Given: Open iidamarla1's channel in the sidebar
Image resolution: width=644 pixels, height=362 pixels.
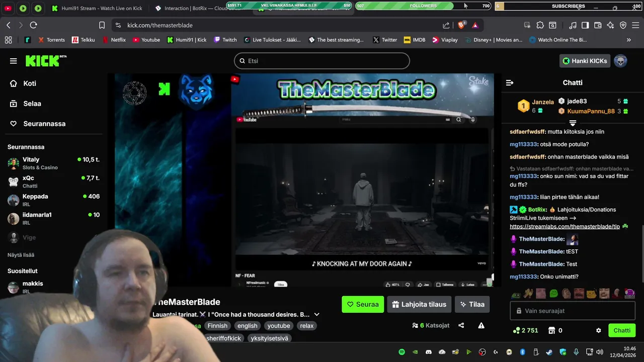Looking at the screenshot, I should tap(54, 218).
